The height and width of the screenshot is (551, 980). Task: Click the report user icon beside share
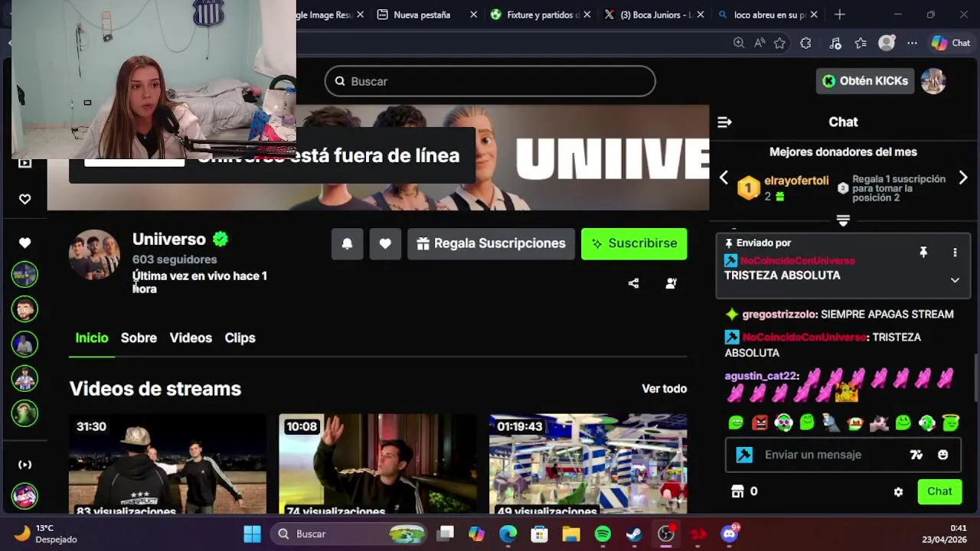pos(671,283)
